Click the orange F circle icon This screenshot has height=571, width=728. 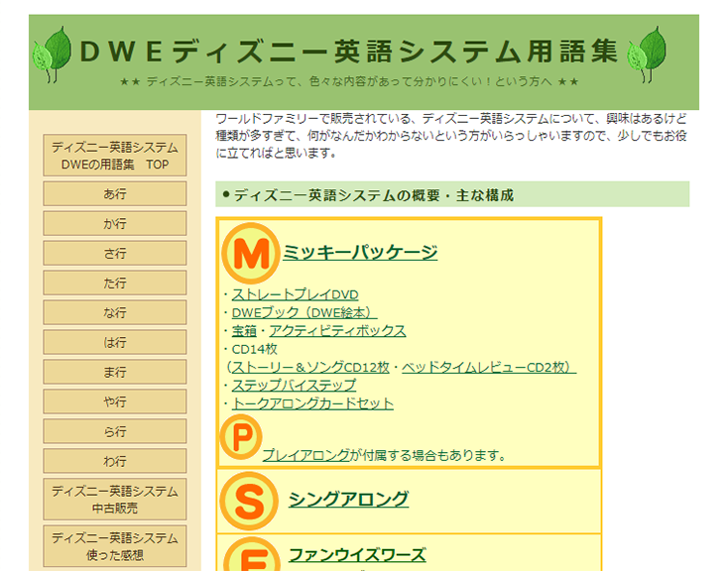click(252, 554)
